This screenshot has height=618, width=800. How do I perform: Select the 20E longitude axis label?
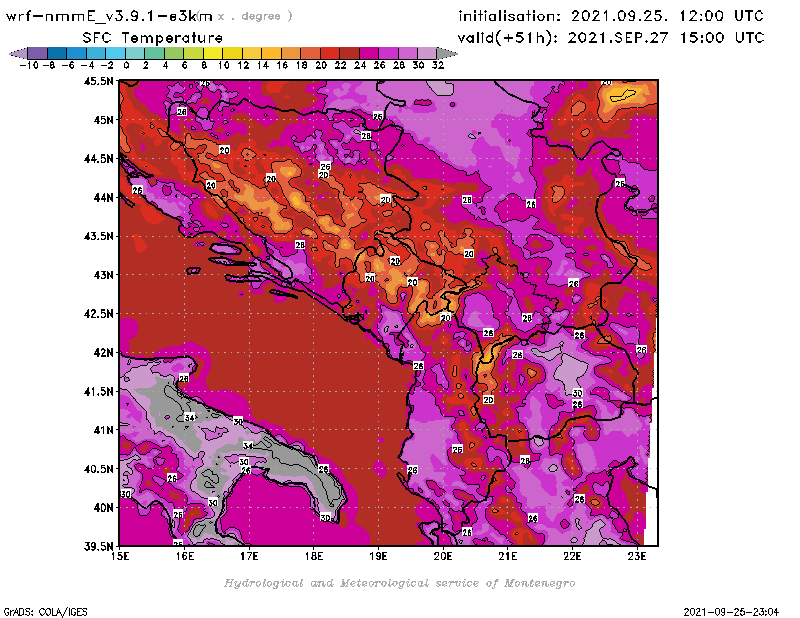click(443, 556)
